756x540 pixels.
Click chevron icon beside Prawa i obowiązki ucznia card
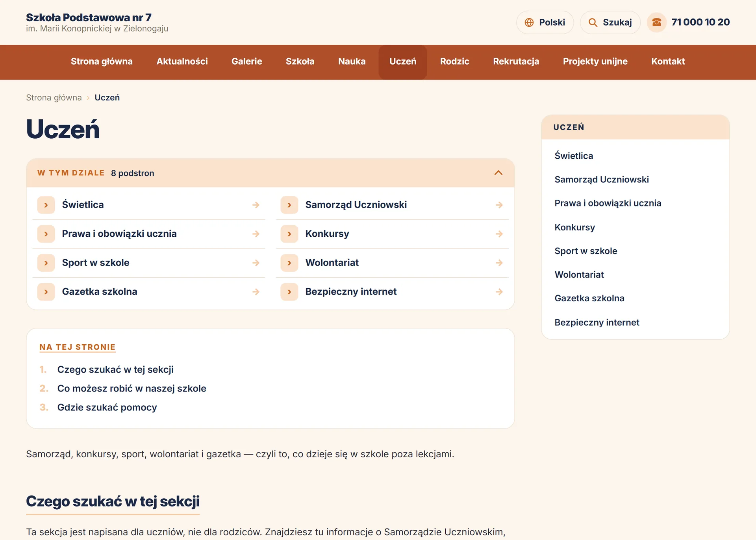[x=46, y=234]
